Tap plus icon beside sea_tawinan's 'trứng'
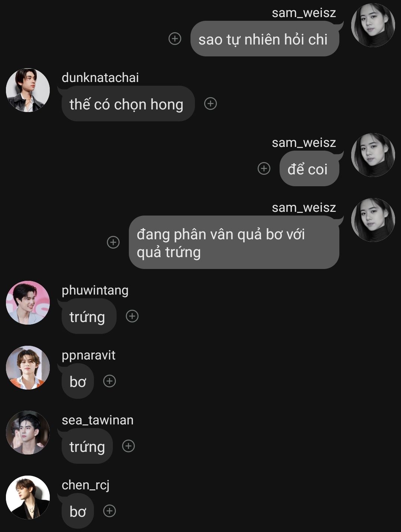The width and height of the screenshot is (401, 532). (x=128, y=446)
